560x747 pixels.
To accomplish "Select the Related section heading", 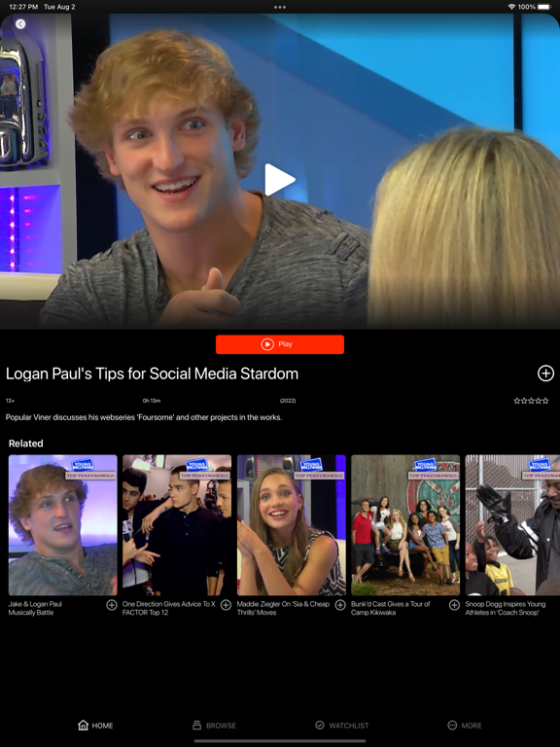I will click(x=25, y=444).
